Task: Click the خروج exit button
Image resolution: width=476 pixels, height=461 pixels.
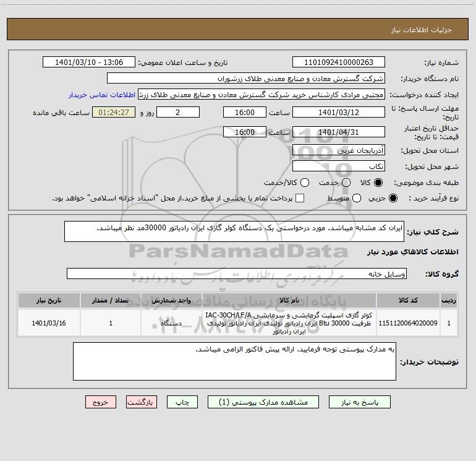Action: click(x=101, y=402)
